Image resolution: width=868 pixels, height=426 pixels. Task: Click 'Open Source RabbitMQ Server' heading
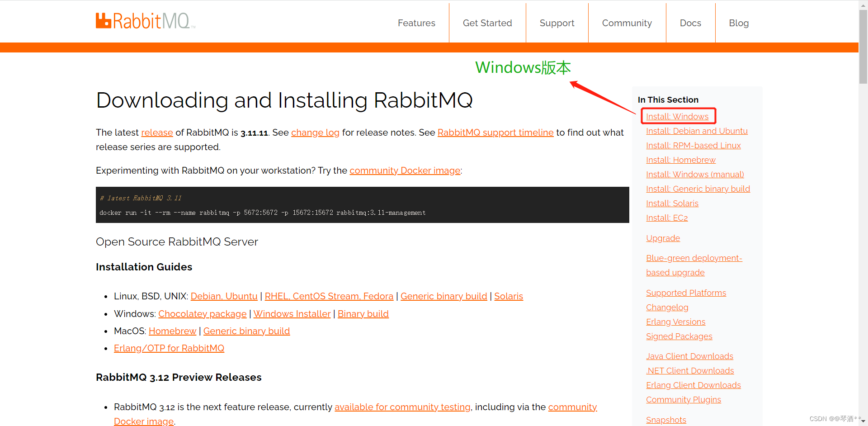click(x=177, y=241)
